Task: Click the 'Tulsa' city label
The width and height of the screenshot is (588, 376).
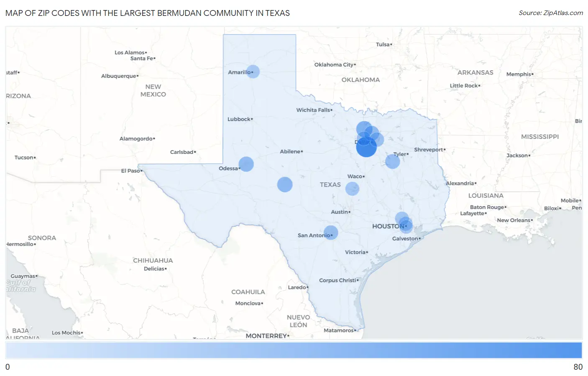Action: (x=383, y=44)
